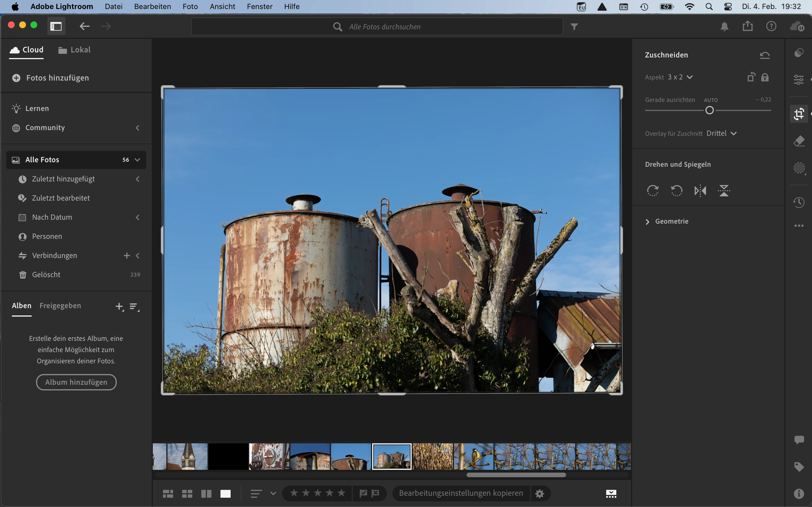The image size is (812, 507).
Task: Open the version history clock icon
Action: coord(799,202)
